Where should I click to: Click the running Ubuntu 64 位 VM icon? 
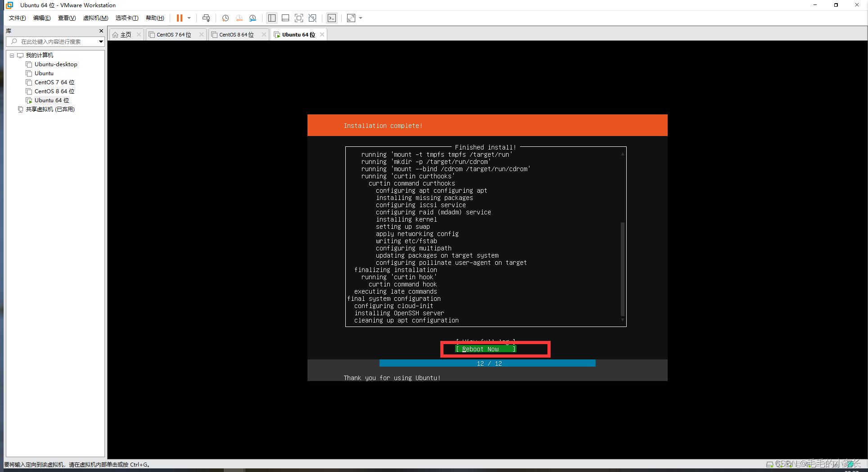(29, 100)
